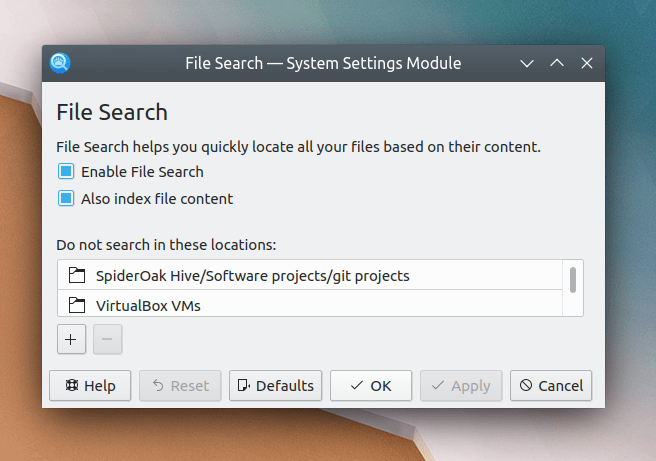
Task: Click the minus remove-location button
Action: pyautogui.click(x=107, y=339)
